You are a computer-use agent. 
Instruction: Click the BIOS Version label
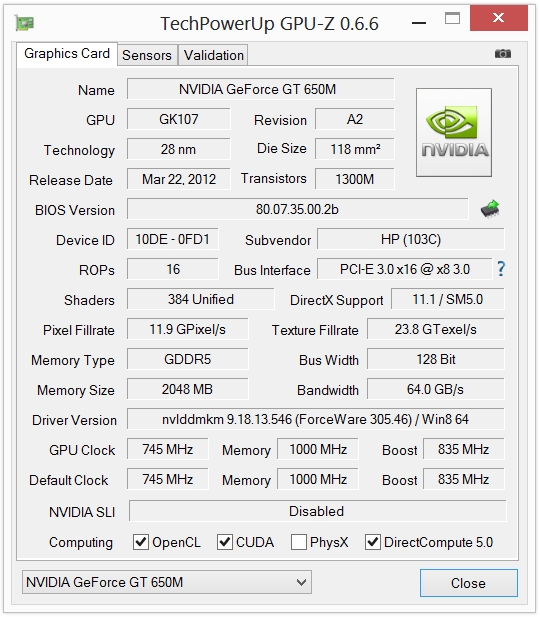coord(75,210)
